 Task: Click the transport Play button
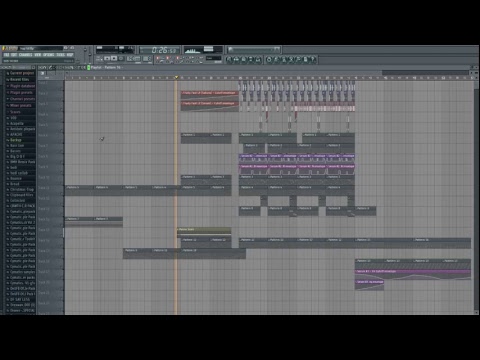107,59
